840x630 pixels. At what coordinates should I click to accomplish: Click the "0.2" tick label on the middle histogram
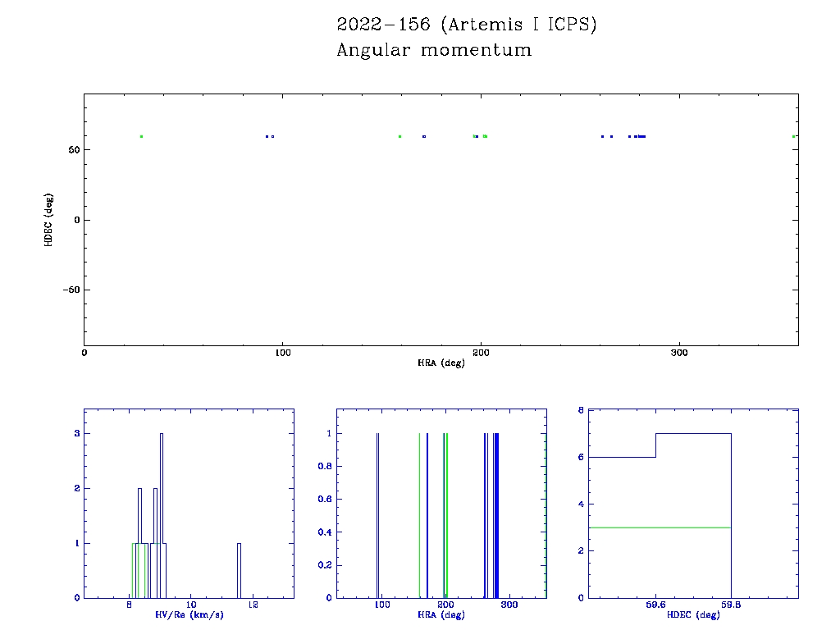(x=325, y=565)
